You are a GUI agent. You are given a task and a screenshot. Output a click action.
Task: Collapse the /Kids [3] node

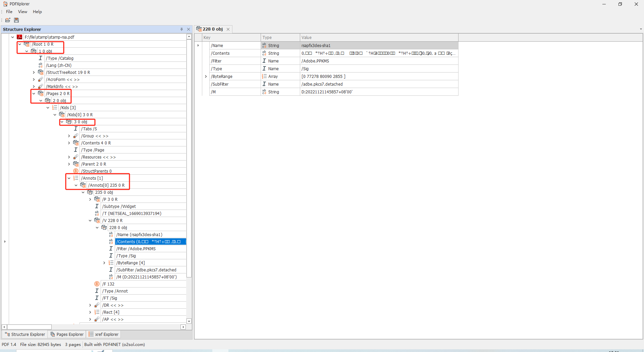48,107
